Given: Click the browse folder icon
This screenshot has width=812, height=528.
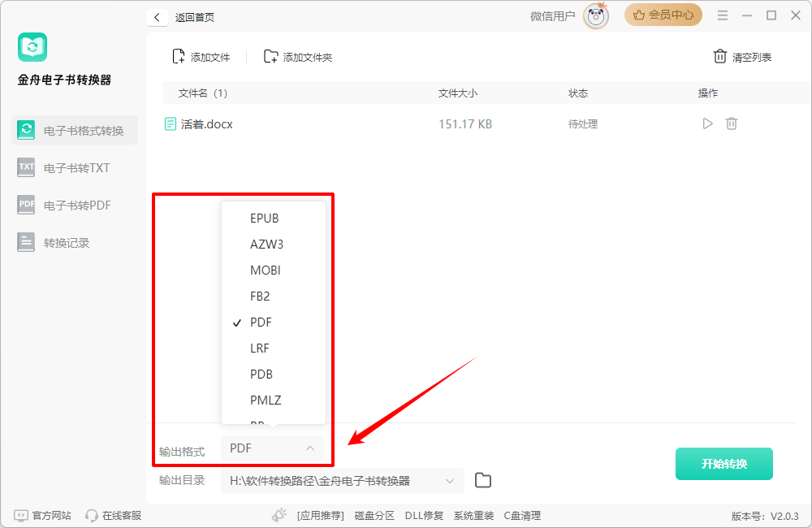Looking at the screenshot, I should (482, 480).
